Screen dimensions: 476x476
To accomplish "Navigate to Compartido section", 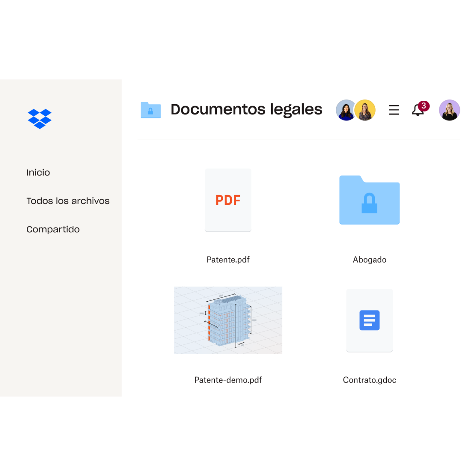I will [x=53, y=229].
